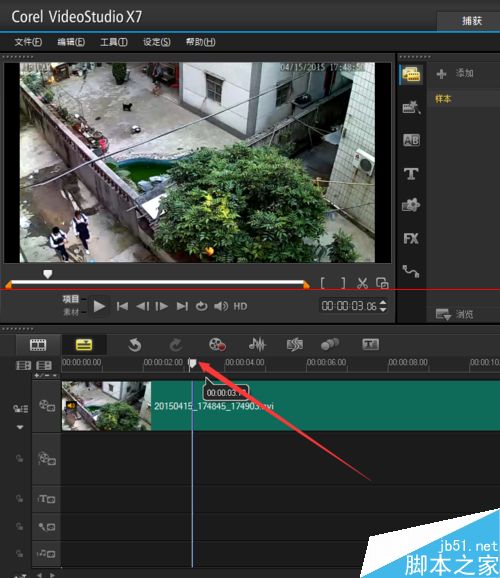Toggle repeat playback
Viewport: 500px width, 578px height.
pos(202,306)
